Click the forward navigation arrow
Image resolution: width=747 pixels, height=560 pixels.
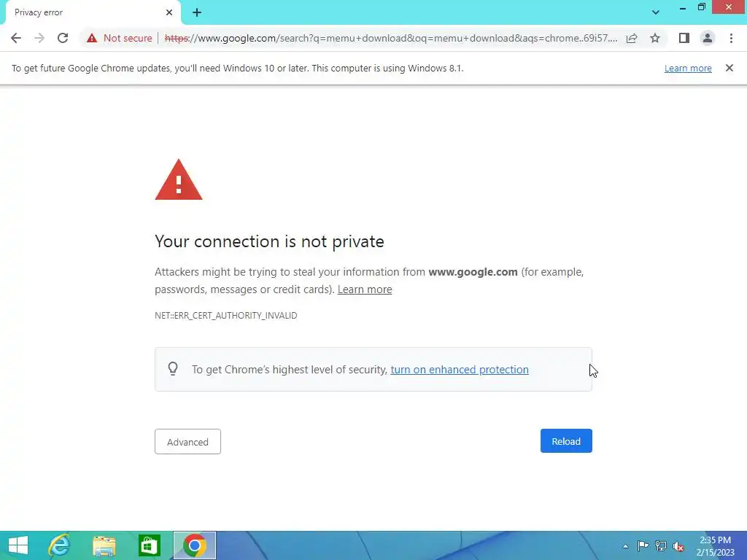[39, 38]
